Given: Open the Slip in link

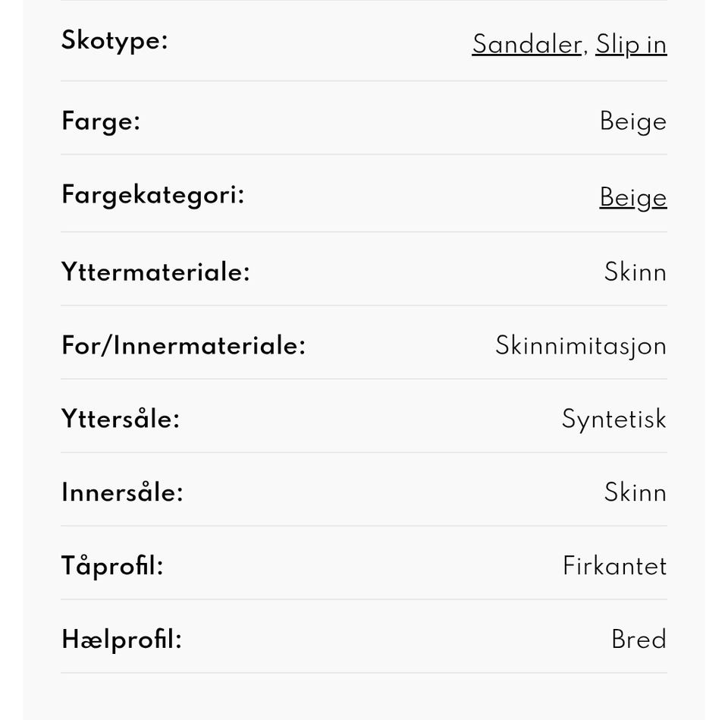Looking at the screenshot, I should coord(631,44).
